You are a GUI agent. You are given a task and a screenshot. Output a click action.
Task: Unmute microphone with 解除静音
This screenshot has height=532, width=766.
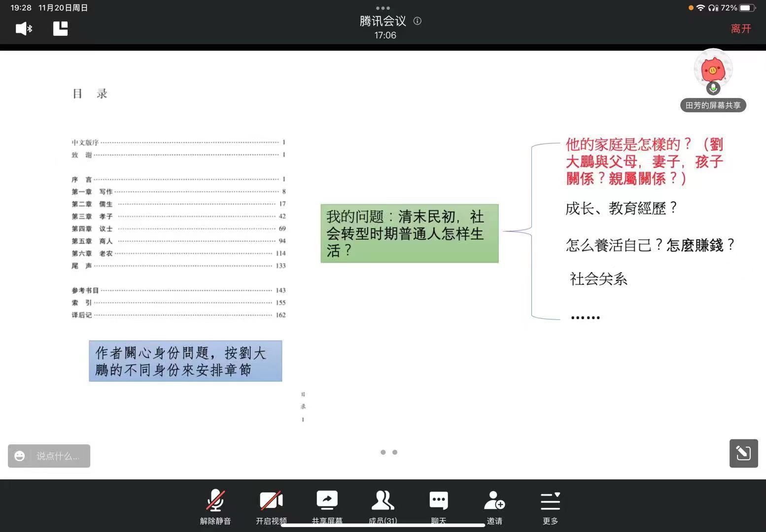click(x=215, y=507)
